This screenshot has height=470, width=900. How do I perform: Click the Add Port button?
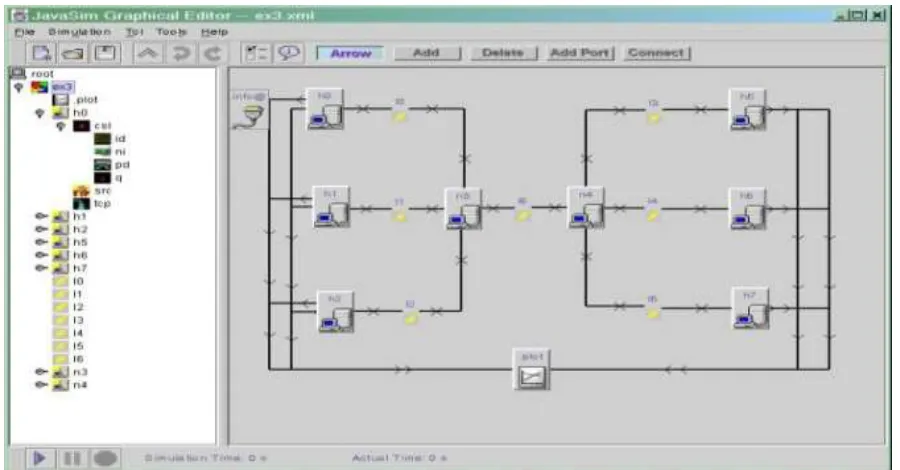(x=580, y=53)
